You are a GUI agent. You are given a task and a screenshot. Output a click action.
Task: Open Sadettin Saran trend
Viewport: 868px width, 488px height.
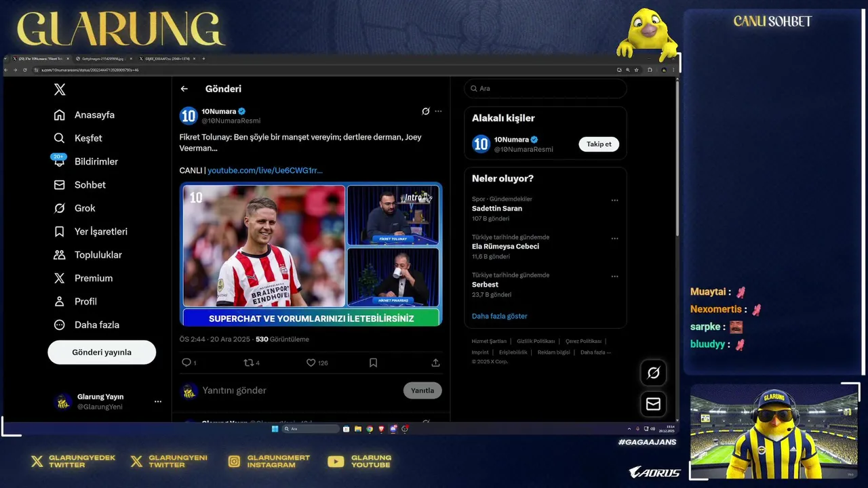(497, 209)
